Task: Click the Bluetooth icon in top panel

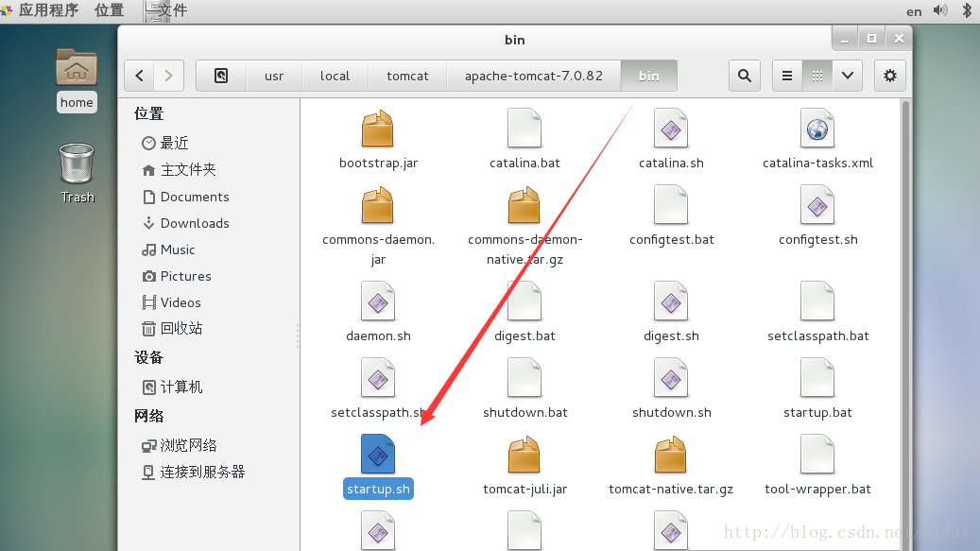Action: [x=967, y=10]
